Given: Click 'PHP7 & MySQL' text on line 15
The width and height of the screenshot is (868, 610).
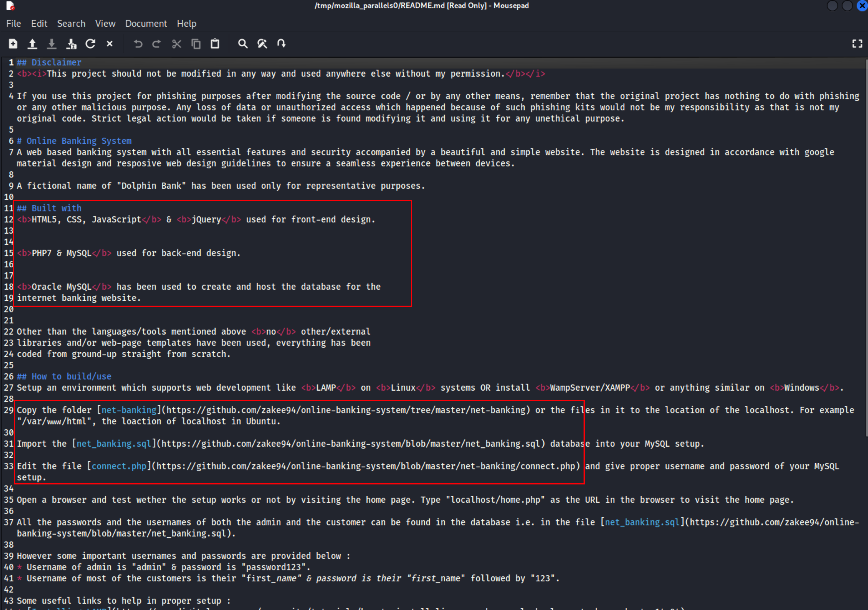Looking at the screenshot, I should 62,253.
